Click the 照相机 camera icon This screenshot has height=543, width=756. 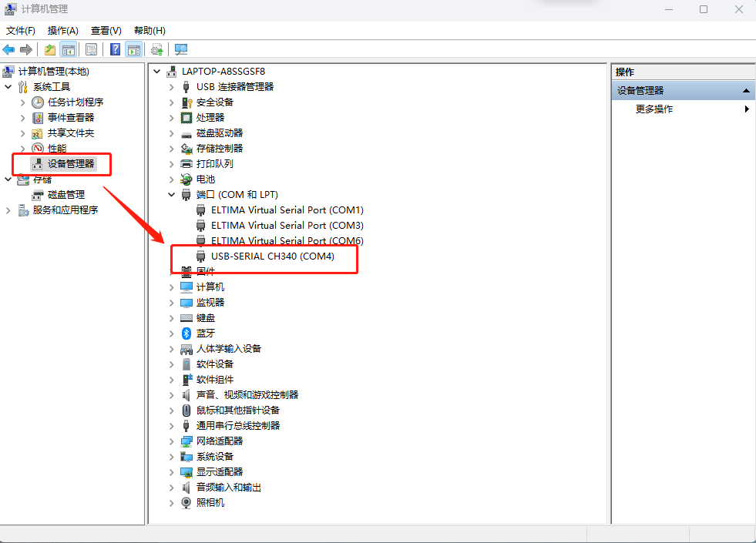pyautogui.click(x=186, y=503)
